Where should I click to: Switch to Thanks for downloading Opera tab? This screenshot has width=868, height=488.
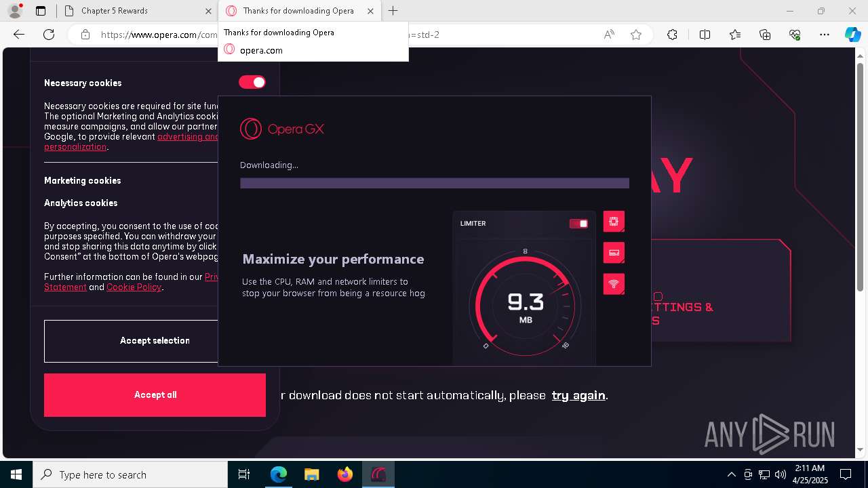pos(298,11)
